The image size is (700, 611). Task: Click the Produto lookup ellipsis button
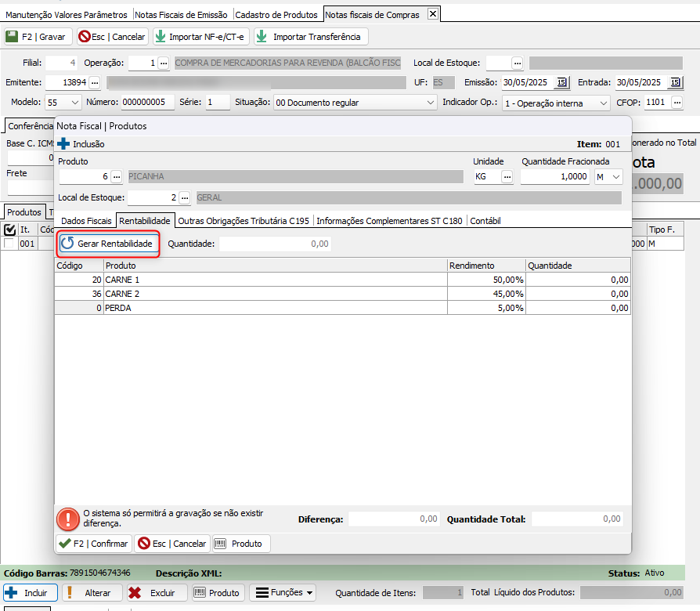click(116, 177)
